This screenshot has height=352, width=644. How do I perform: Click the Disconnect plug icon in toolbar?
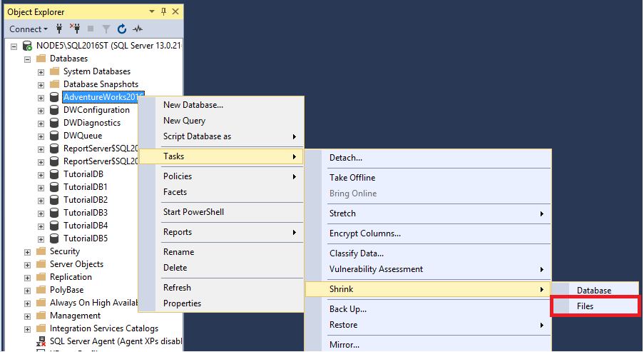click(x=75, y=29)
